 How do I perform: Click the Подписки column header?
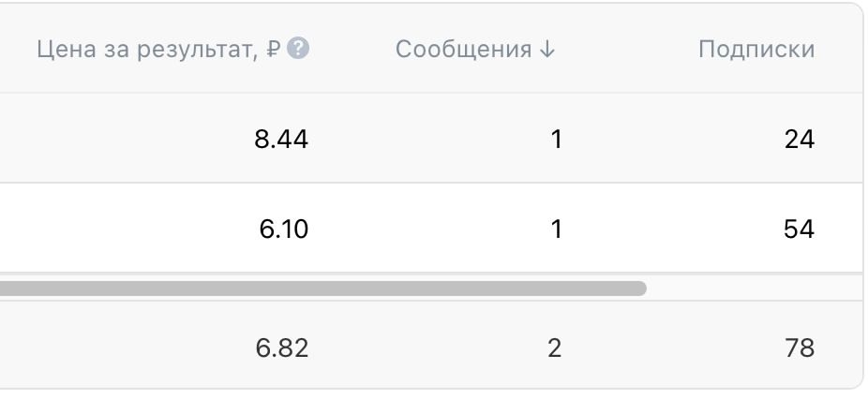click(756, 50)
